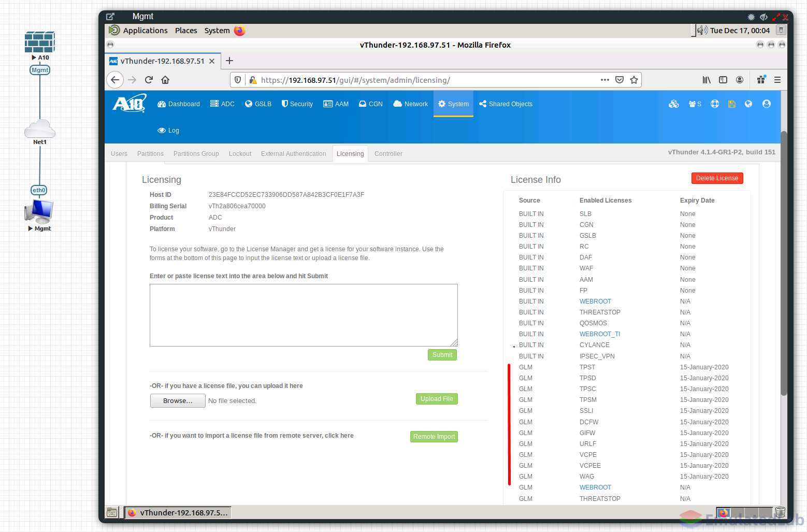Click the A10 firewall node in topology
Viewport: 807px width, 532px height.
(40, 42)
